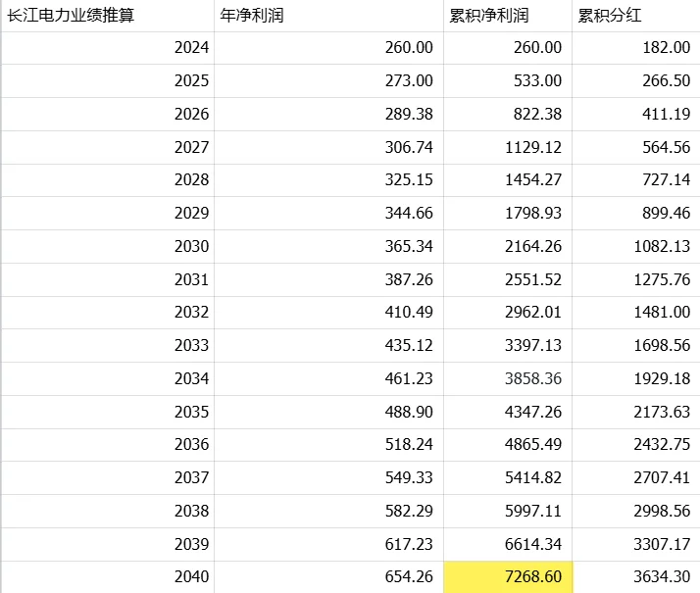
Task: Select cumulative dividend cell 3634.30
Action: pos(636,577)
